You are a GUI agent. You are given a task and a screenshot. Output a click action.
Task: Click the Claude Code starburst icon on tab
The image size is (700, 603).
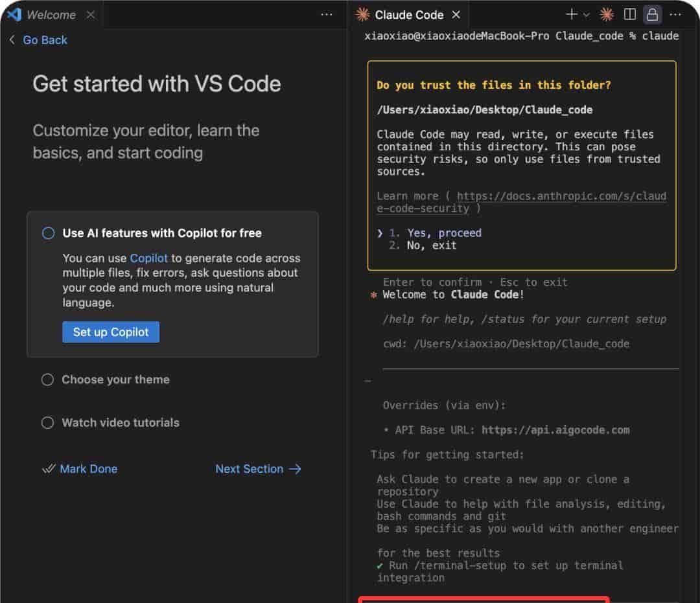362,15
